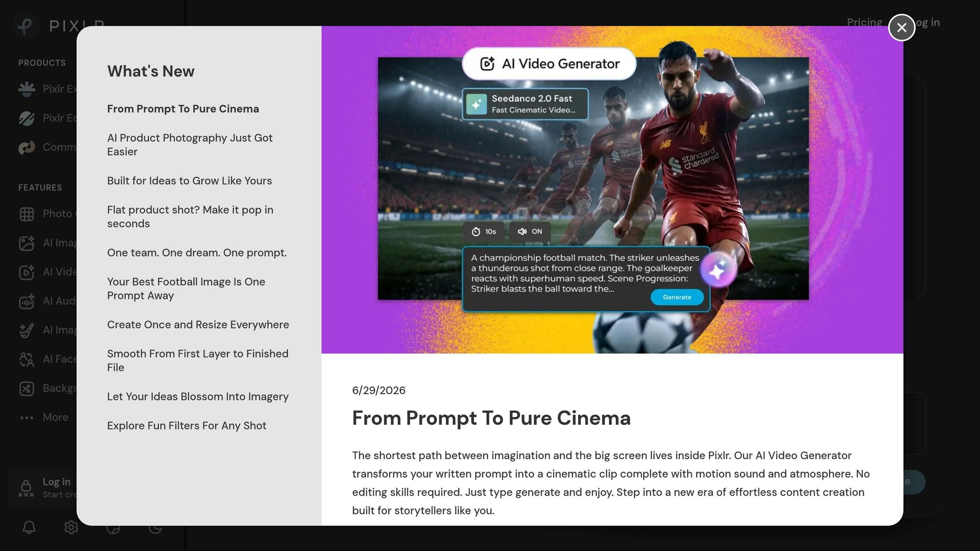Click the AI Video generator sidebar icon
The height and width of the screenshot is (551, 980).
click(27, 272)
